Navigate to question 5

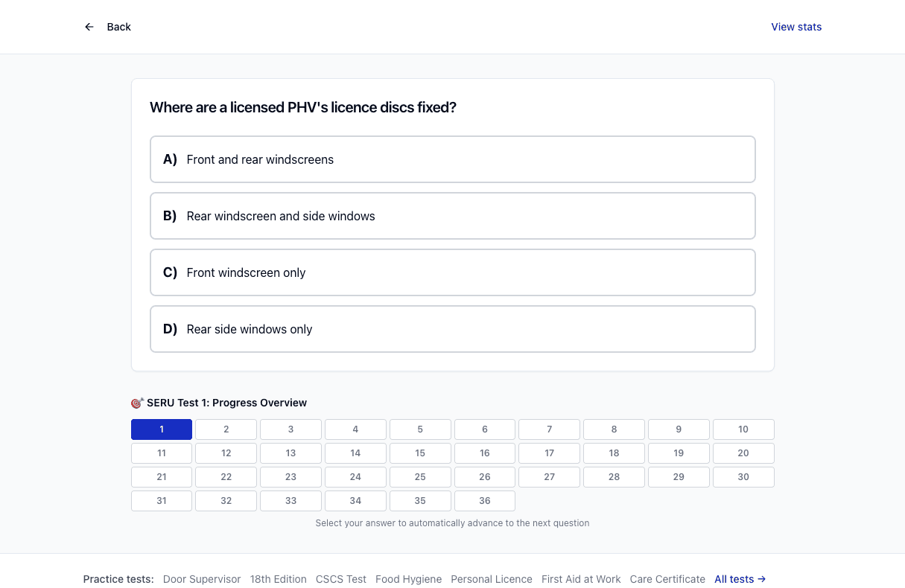(420, 429)
